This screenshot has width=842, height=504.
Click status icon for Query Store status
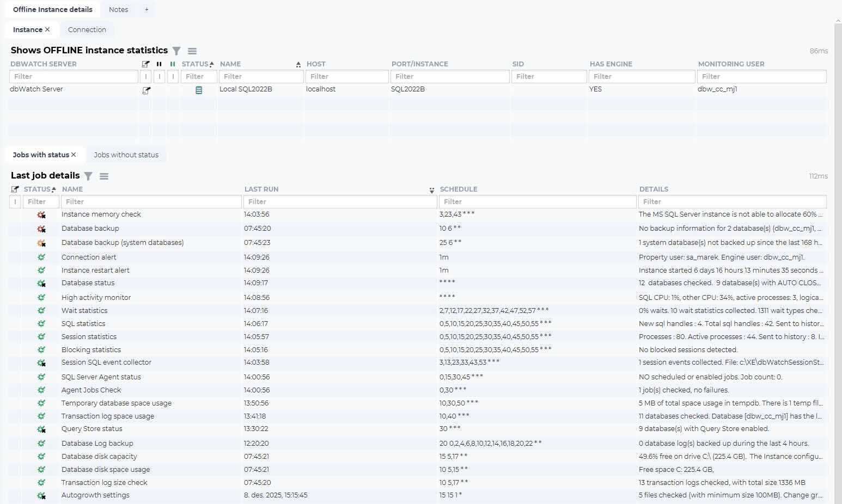tap(41, 429)
